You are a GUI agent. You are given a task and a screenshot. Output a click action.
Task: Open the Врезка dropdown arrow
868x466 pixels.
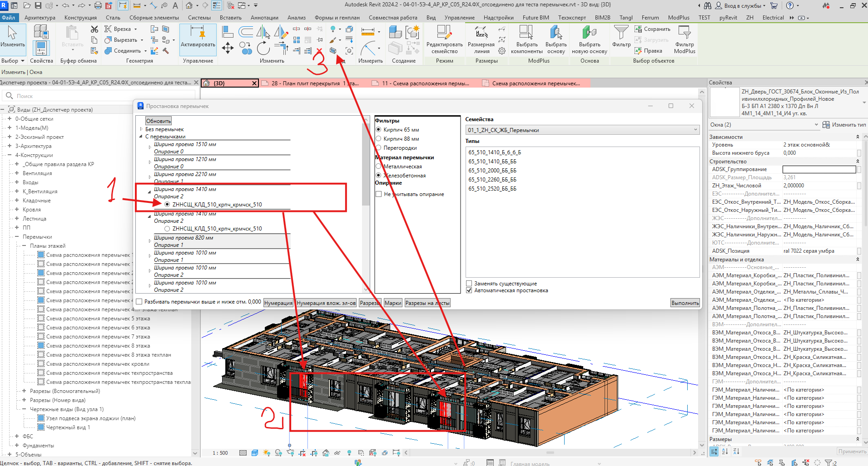pyautogui.click(x=135, y=29)
